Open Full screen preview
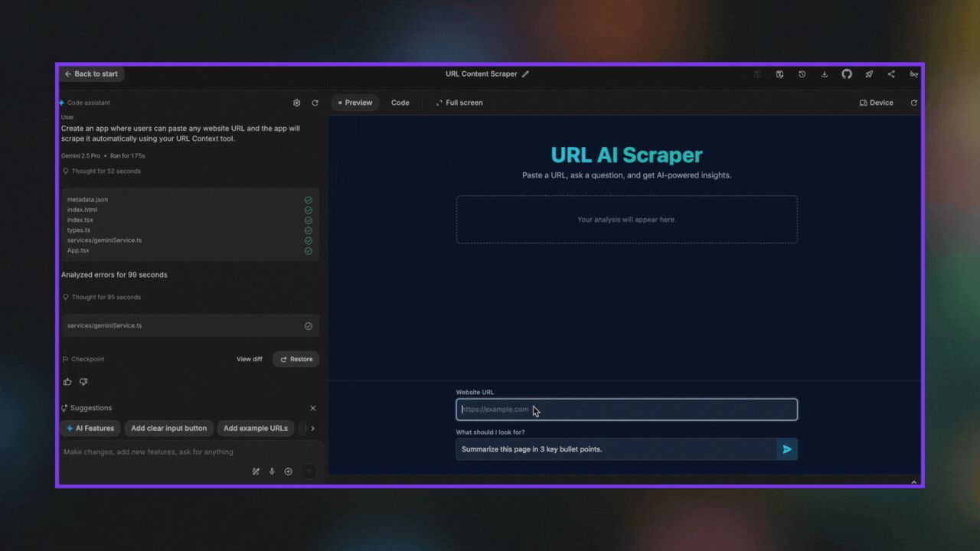980x551 pixels. [x=459, y=103]
